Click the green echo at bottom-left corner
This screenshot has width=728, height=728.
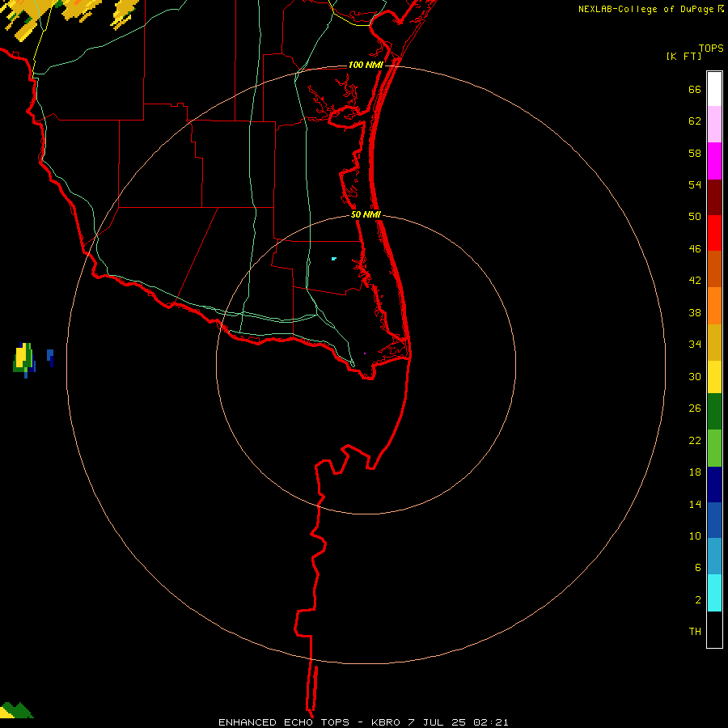click(16, 711)
